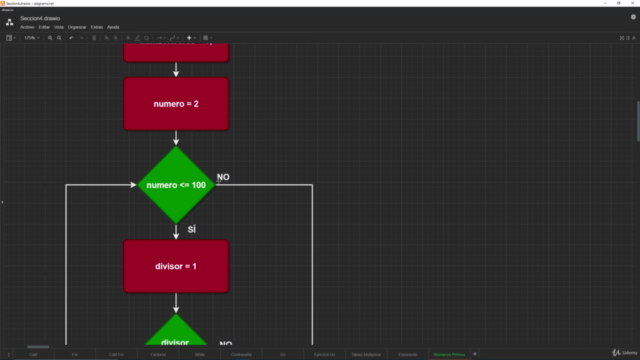This screenshot has height=360, width=640.
Task: Open the Vista menu
Action: (x=59, y=27)
